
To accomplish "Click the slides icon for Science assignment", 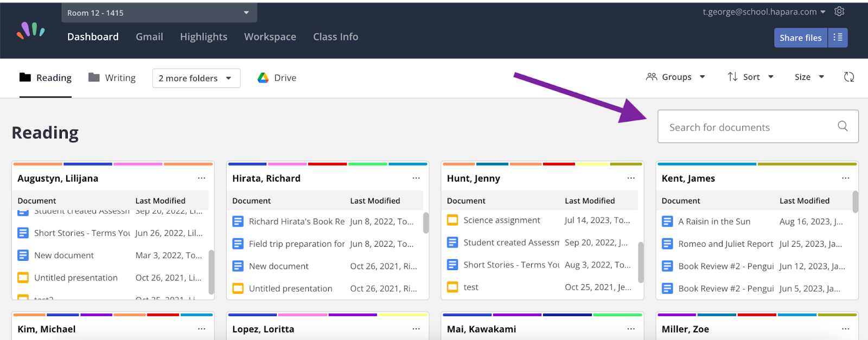I will 452,220.
